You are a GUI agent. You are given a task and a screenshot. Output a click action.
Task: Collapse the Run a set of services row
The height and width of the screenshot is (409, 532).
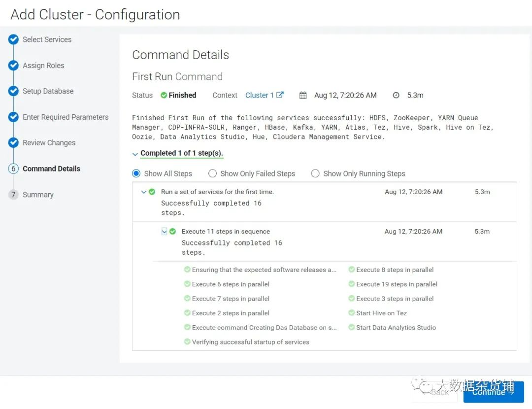pyautogui.click(x=144, y=192)
